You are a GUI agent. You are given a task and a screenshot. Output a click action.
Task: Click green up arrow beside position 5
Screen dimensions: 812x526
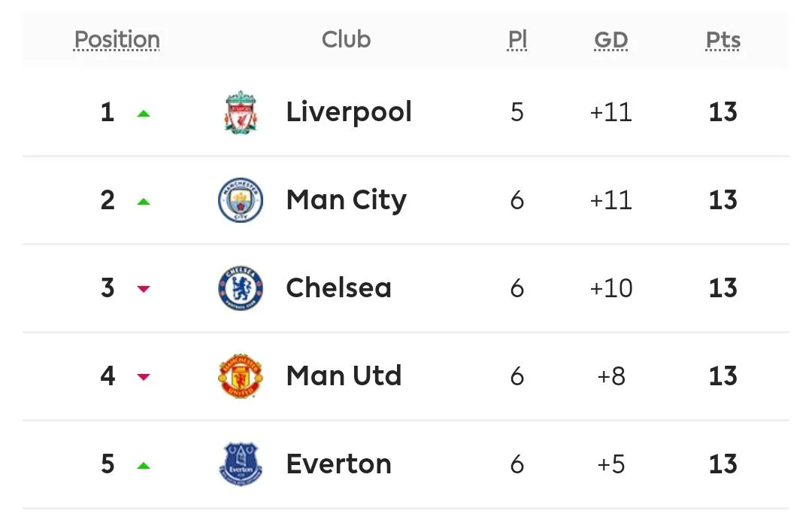(144, 465)
